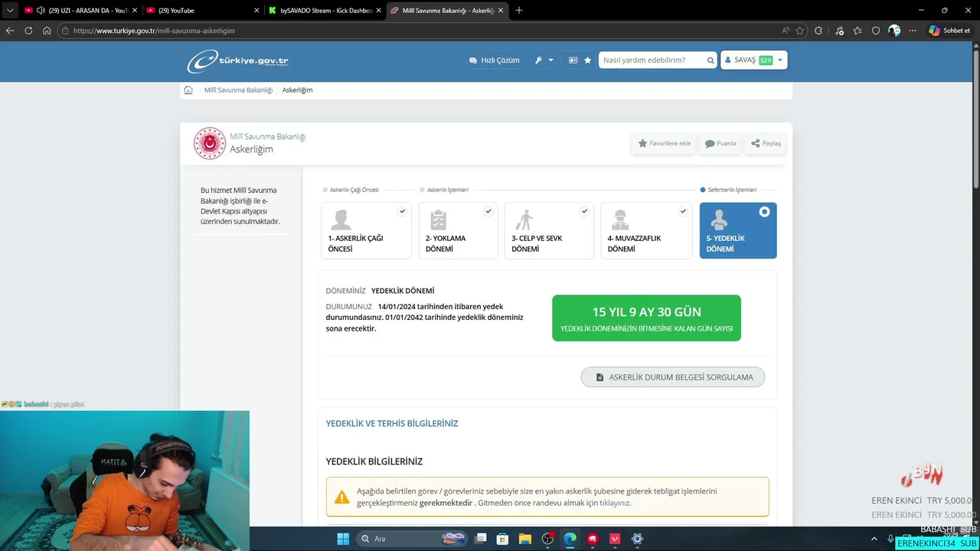Open OBS Studio from taskbar
The image size is (980, 551).
coord(547,539)
